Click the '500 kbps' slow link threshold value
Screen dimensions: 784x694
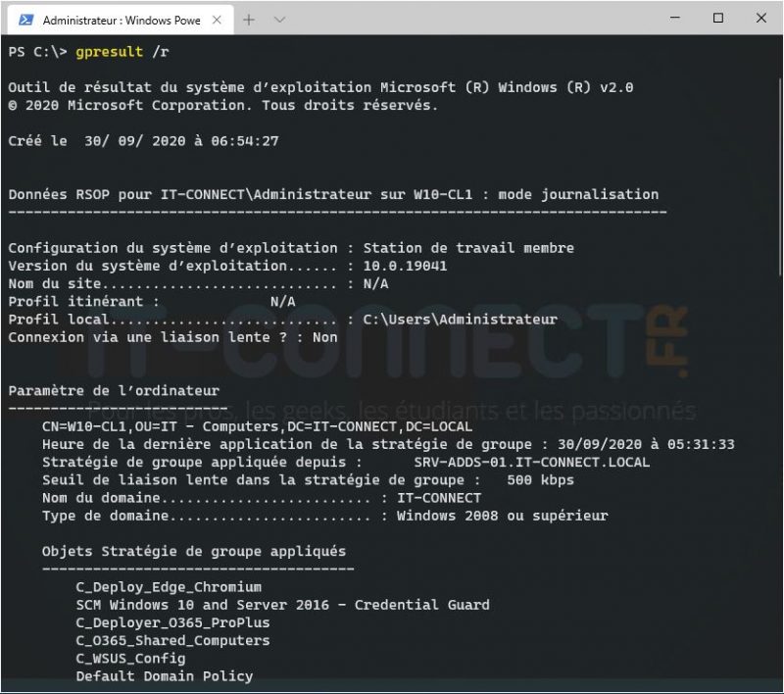click(x=541, y=480)
